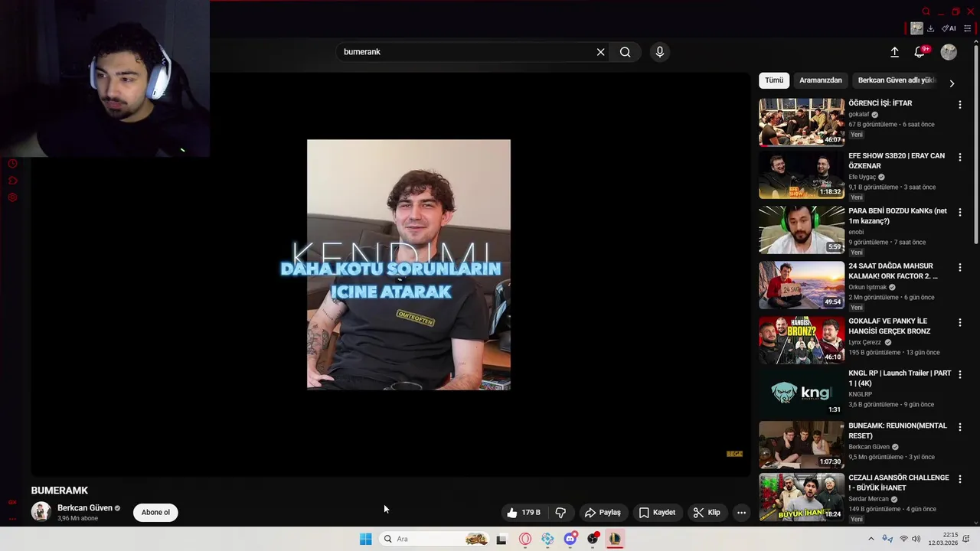Create a clip with Klip button
This screenshot has height=551, width=980.
(707, 513)
